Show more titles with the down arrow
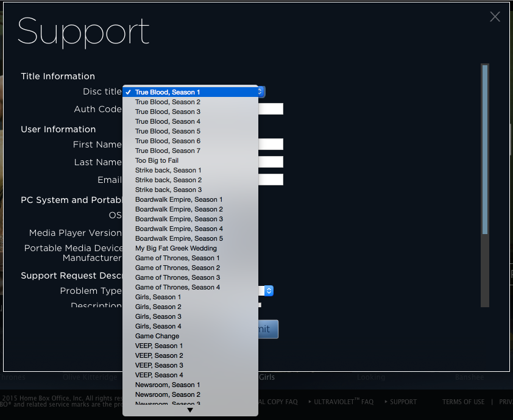The image size is (513, 420). [190, 410]
